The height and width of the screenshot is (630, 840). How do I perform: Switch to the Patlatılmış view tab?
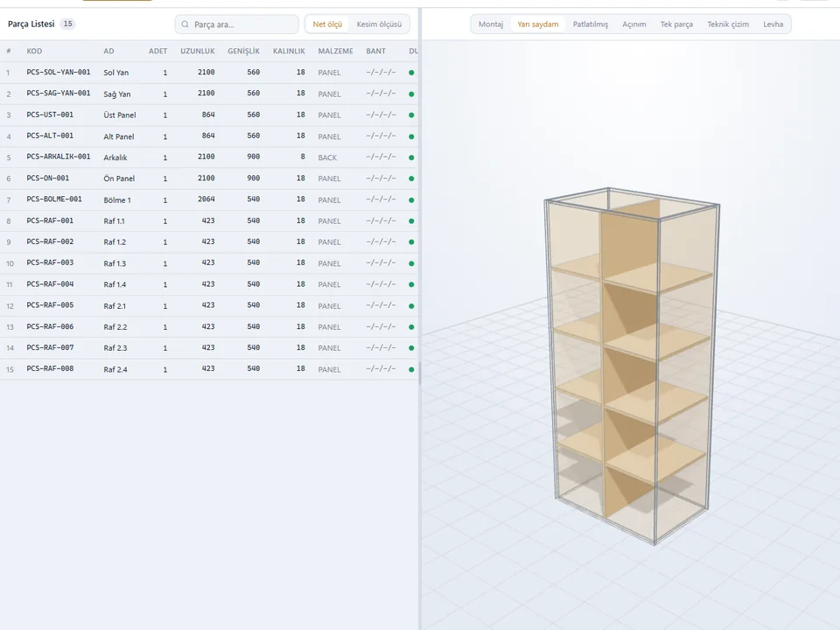coord(591,24)
